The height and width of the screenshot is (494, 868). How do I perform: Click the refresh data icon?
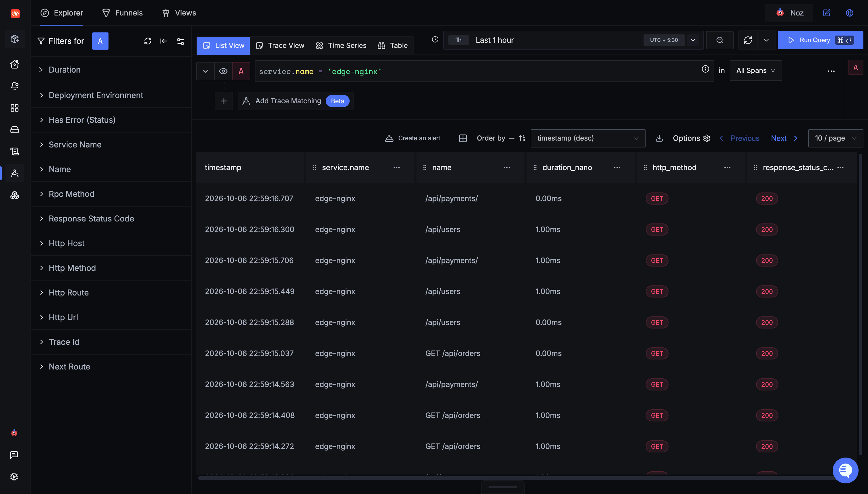point(748,40)
